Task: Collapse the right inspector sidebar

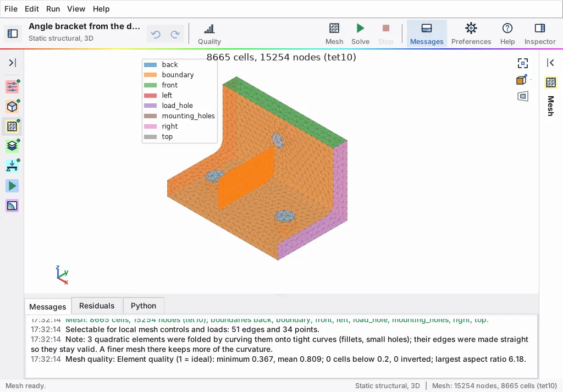Action: point(550,63)
